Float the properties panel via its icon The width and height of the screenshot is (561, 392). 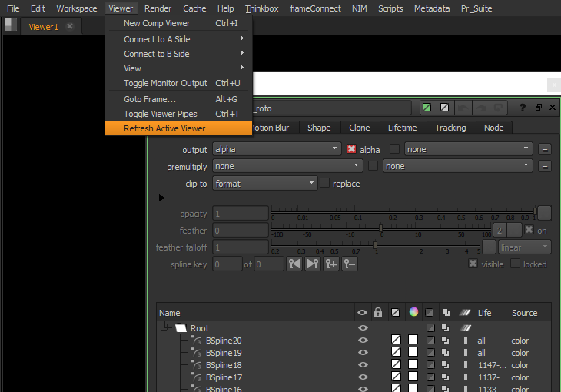click(538, 108)
